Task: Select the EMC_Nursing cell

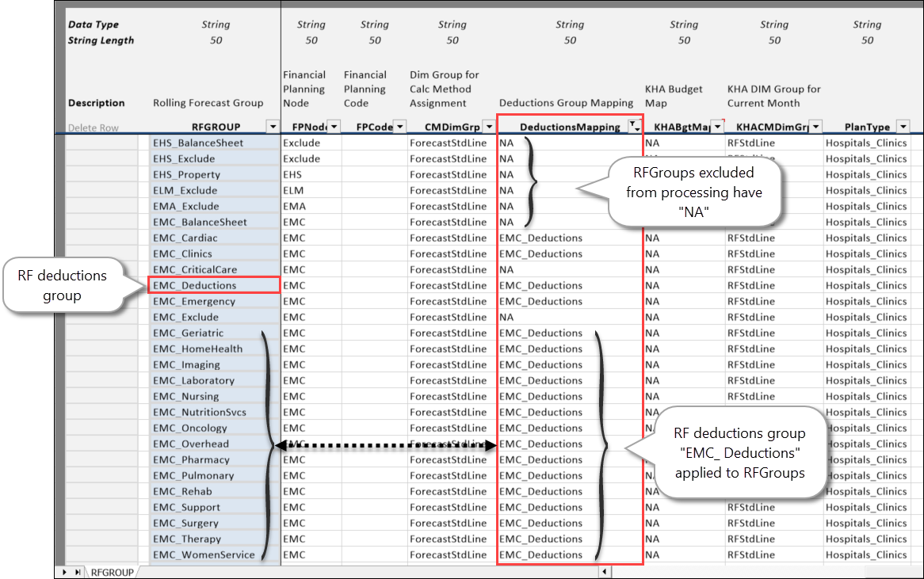Action: [214, 397]
